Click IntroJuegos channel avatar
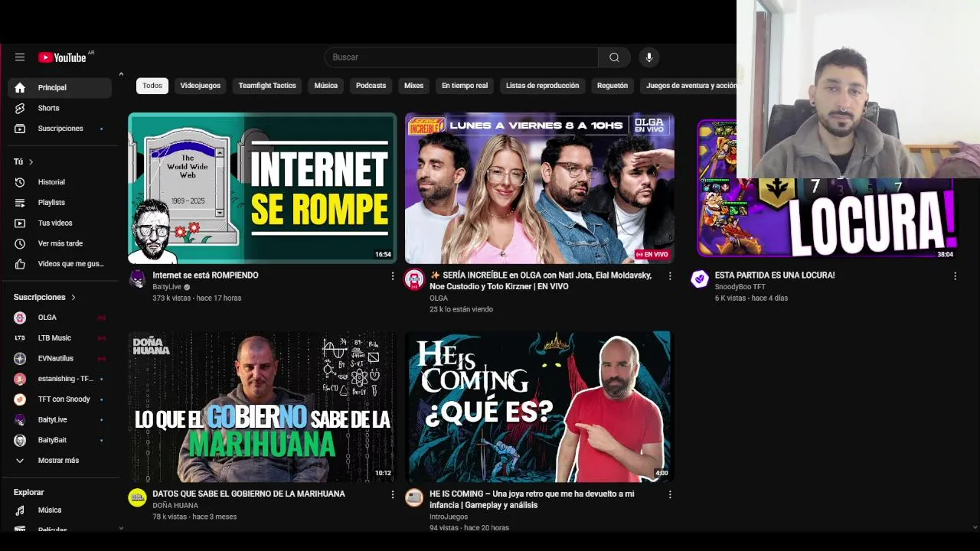Viewport: 980px width, 551px height. click(x=414, y=498)
